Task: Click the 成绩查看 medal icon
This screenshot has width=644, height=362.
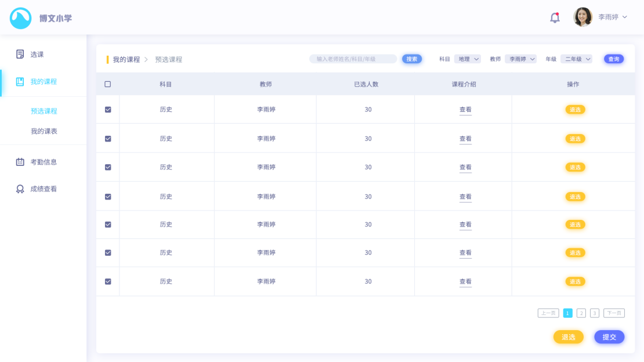Action: (20, 189)
